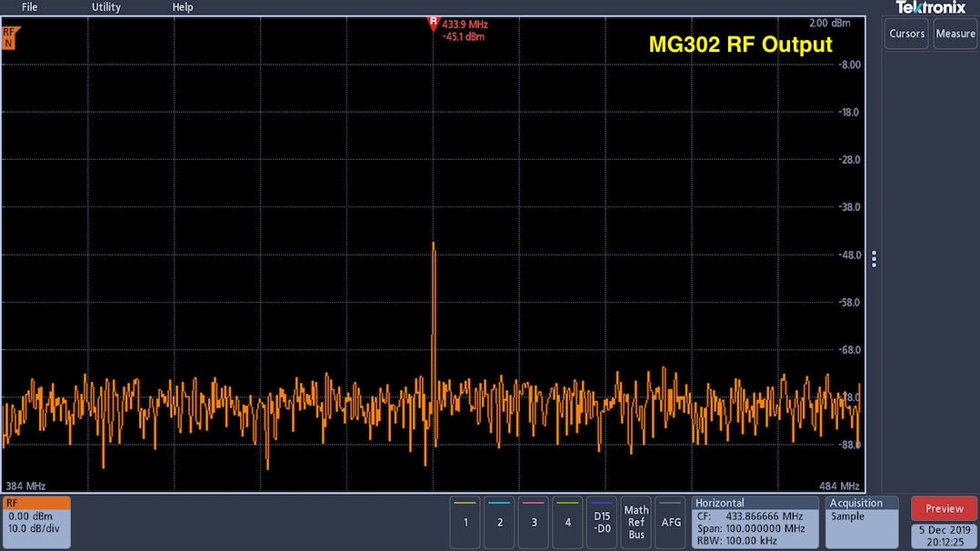Open the date and time badge
Screen dimensions: 980x551
pos(944,536)
